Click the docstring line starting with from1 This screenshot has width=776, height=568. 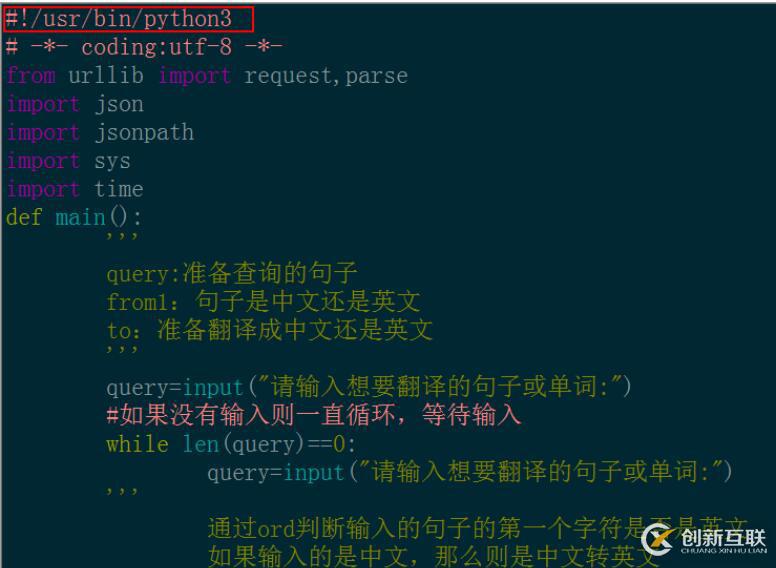click(x=263, y=301)
